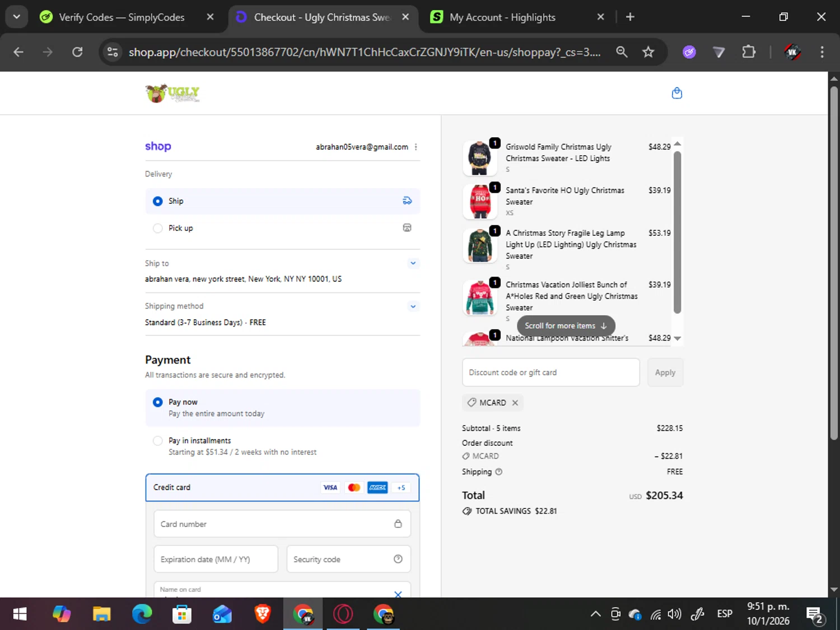Click the Fragile Leg Lamp sweater thumbnail
Viewport: 840px width, 630px height.
[480, 245]
